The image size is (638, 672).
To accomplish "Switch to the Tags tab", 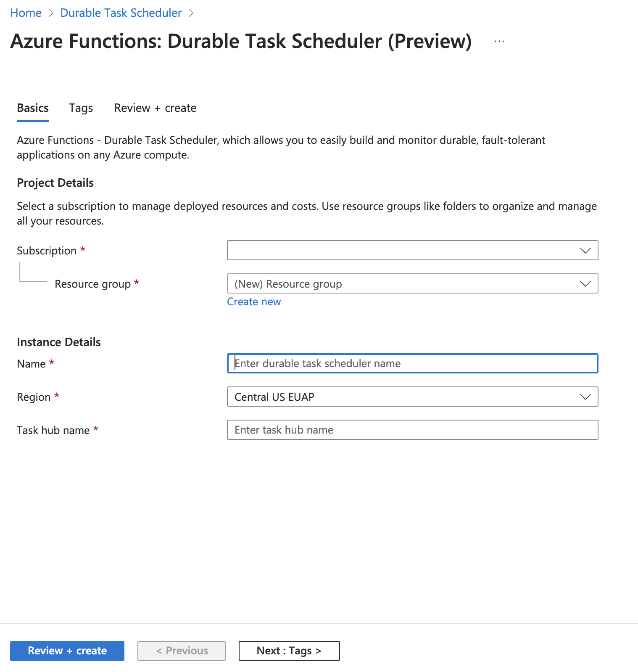I will pyautogui.click(x=81, y=108).
